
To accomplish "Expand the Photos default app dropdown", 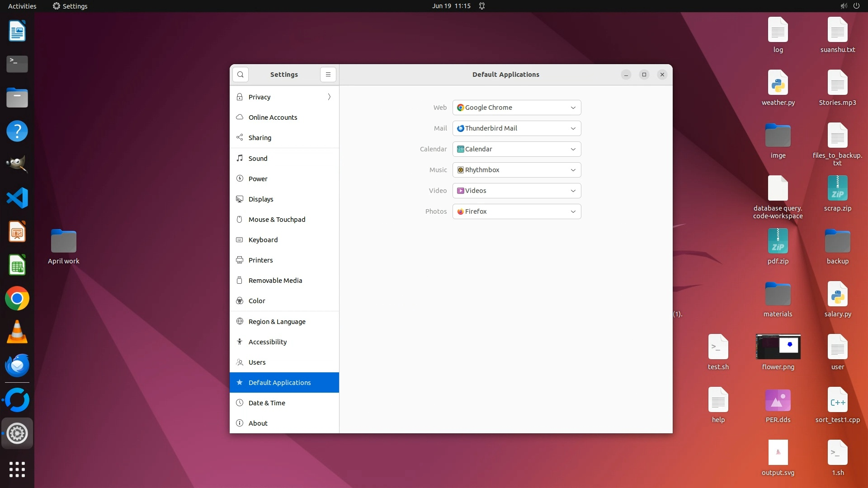I will click(x=517, y=211).
